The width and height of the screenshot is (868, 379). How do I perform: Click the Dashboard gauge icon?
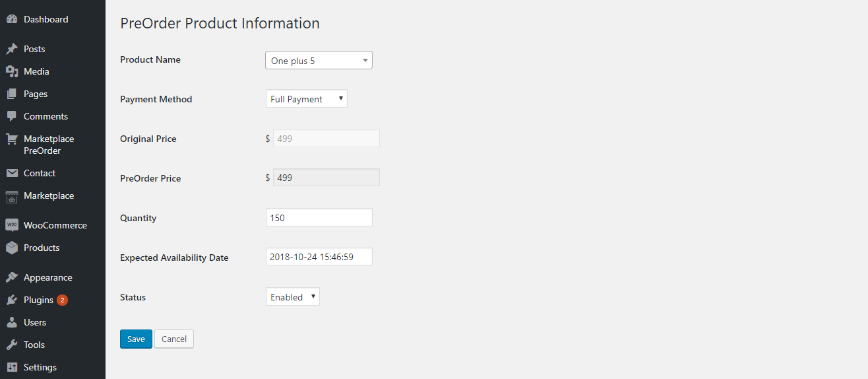pos(11,20)
